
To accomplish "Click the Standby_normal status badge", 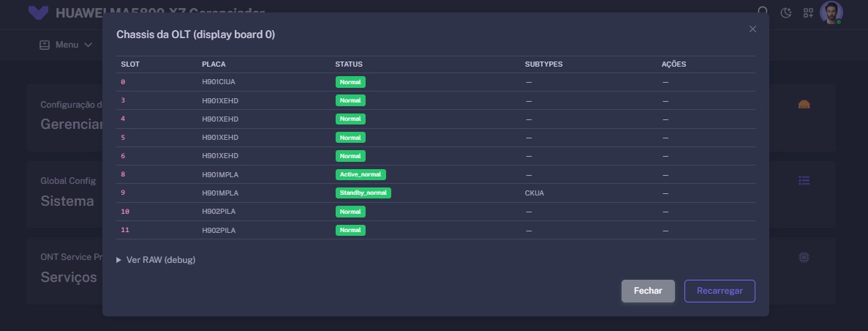I will coord(363,193).
